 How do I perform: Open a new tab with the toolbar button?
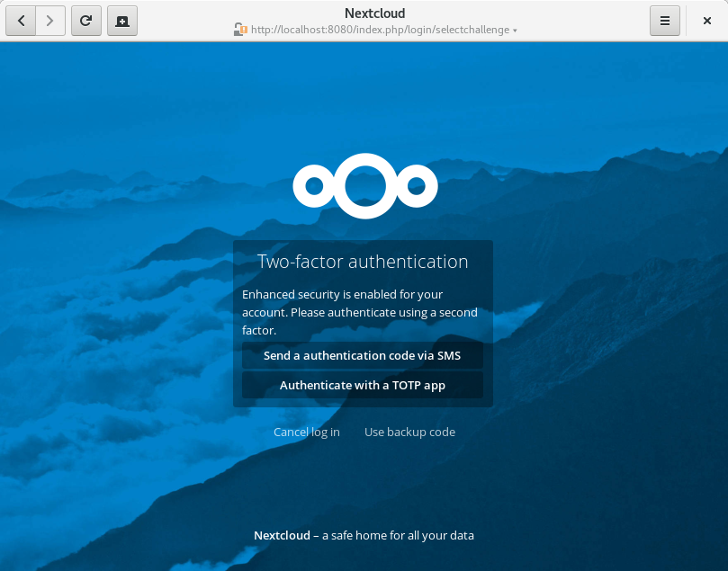pos(122,21)
